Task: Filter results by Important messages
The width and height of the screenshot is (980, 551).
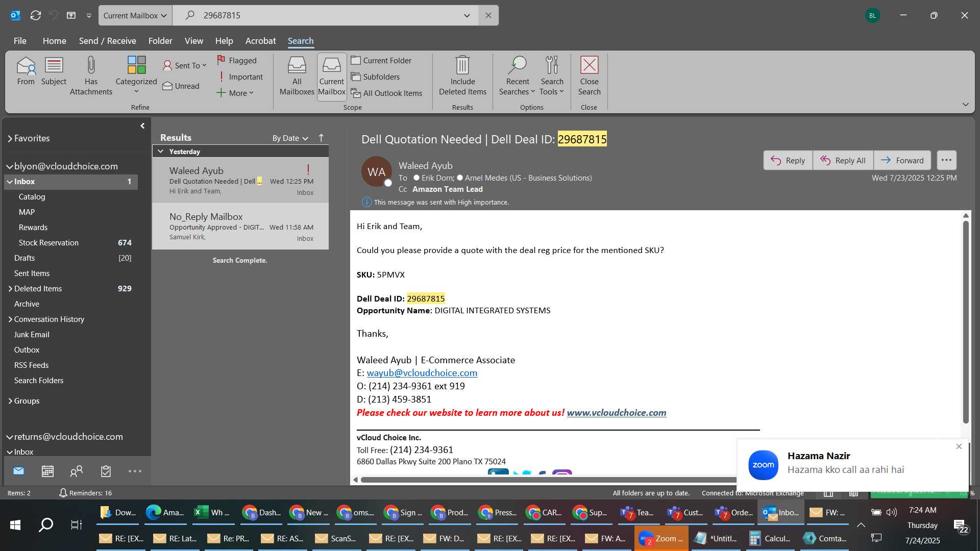Action: click(x=240, y=77)
